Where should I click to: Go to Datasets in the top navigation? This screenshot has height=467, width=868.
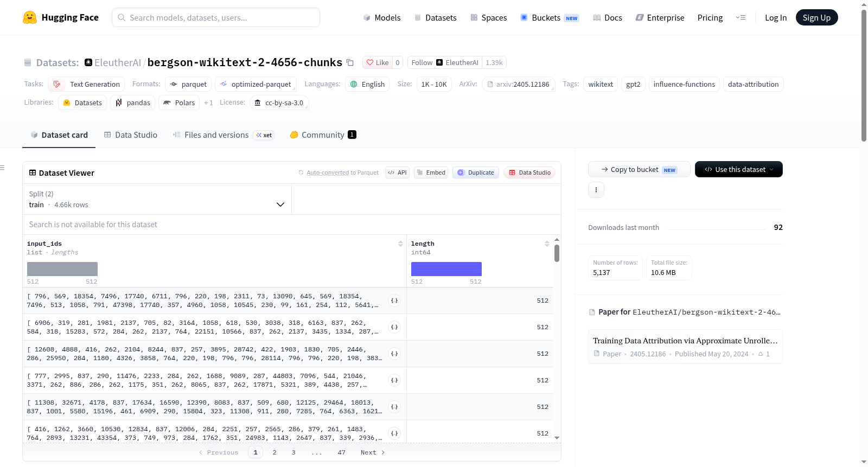[436, 17]
